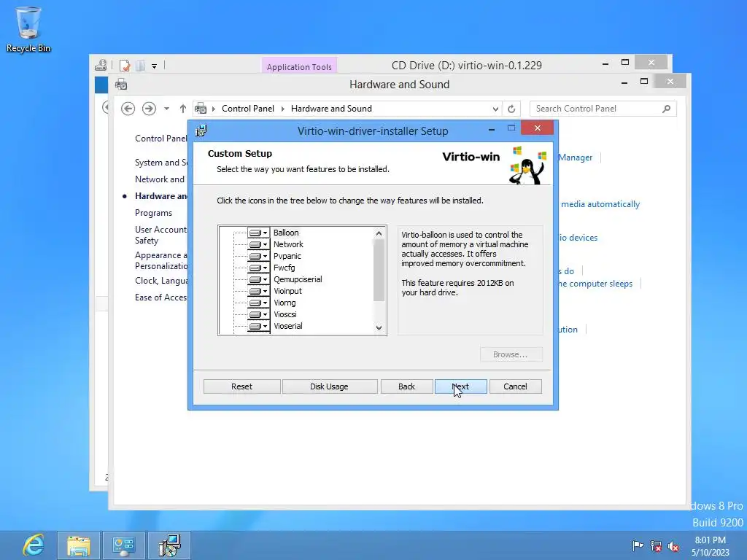Select the Network feature row

[x=288, y=244]
